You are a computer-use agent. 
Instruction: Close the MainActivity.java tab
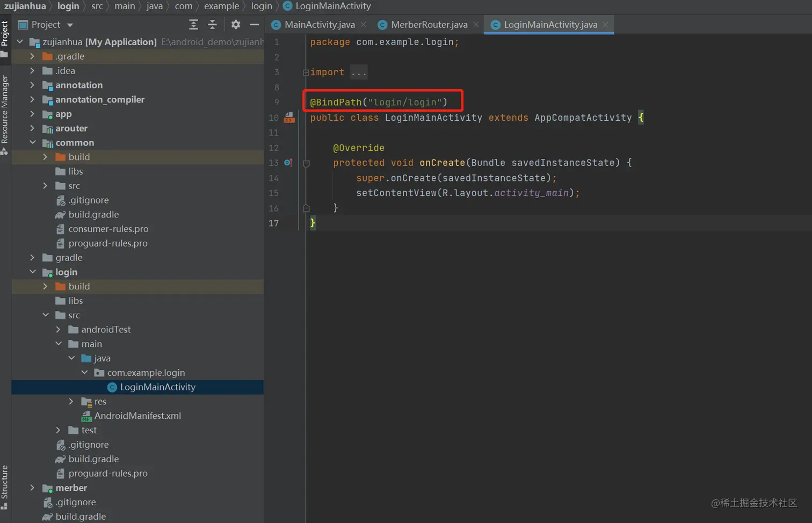tap(364, 25)
